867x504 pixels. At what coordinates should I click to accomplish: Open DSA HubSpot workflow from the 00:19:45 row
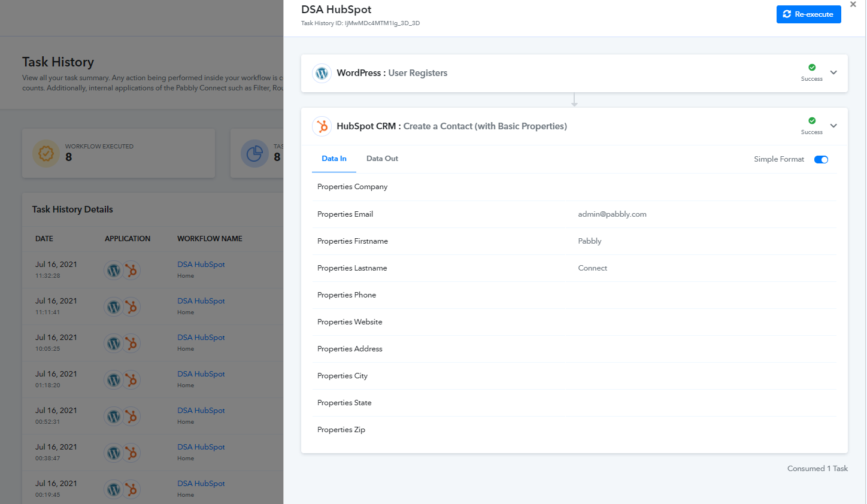[201, 484]
